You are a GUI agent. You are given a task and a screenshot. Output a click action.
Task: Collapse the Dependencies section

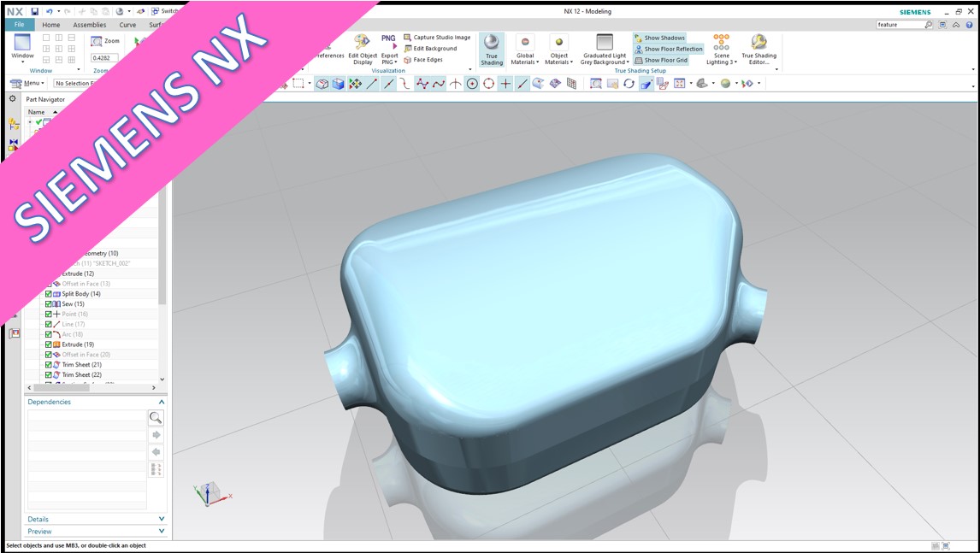(162, 402)
